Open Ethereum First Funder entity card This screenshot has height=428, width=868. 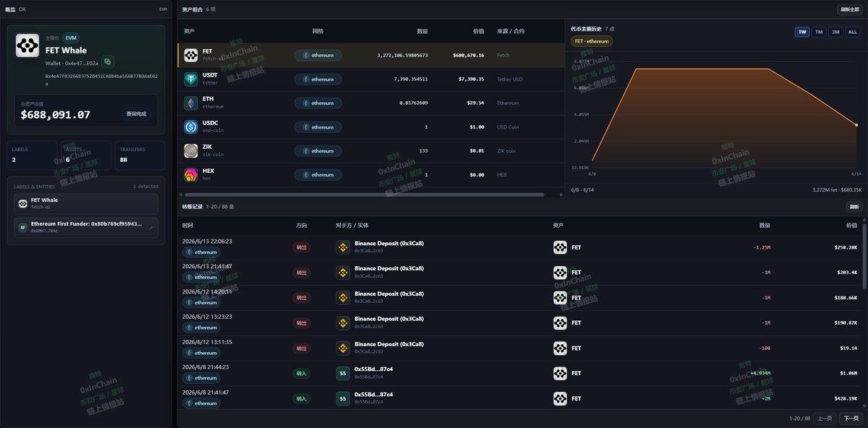click(86, 228)
